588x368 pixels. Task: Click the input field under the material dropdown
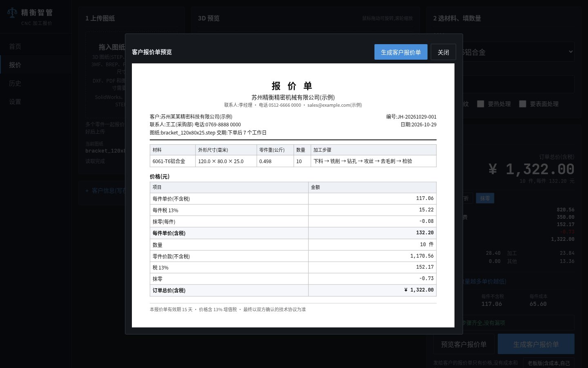coord(519,84)
